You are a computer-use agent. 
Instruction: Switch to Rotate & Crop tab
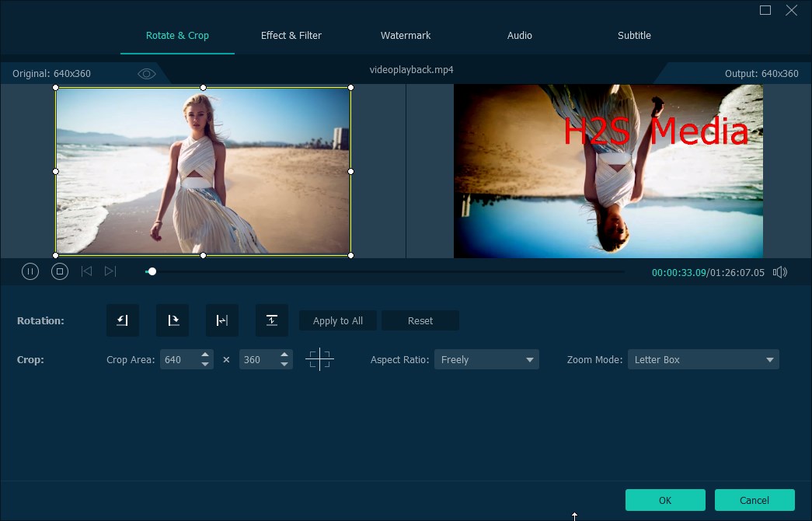pyautogui.click(x=177, y=35)
